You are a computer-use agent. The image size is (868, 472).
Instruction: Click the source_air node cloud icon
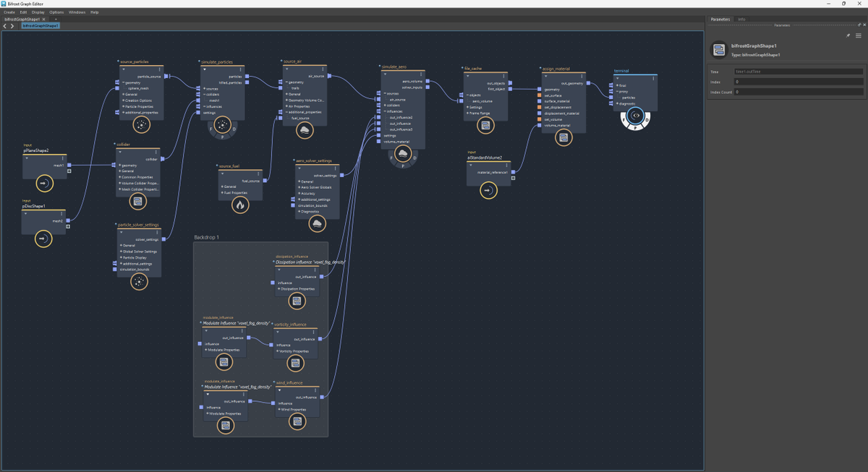coord(305,130)
